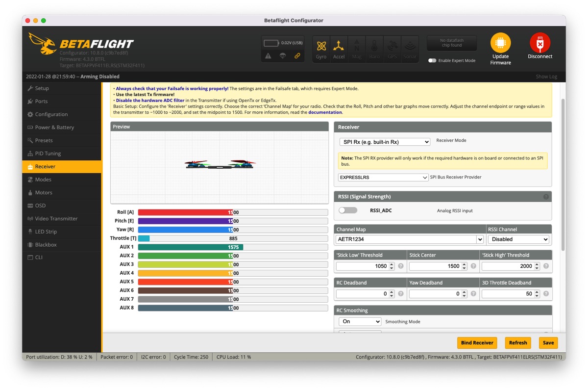Click the Show Log link
This screenshot has height=390, width=588.
click(x=546, y=77)
